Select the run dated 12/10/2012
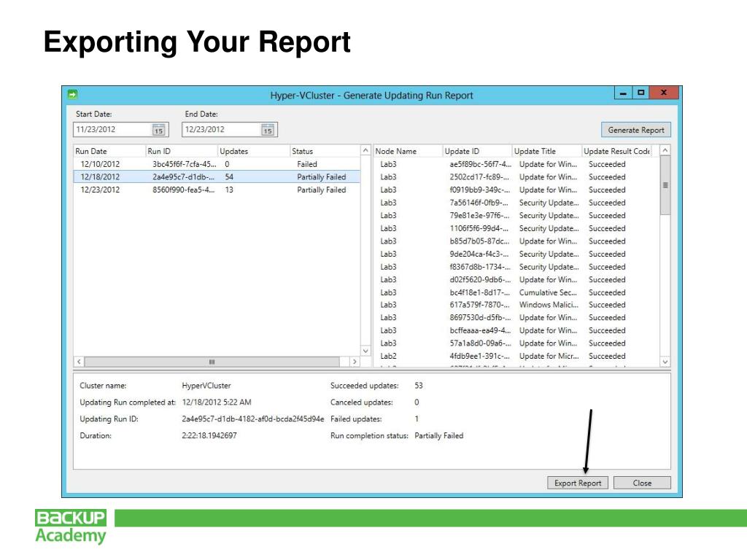 click(x=217, y=164)
